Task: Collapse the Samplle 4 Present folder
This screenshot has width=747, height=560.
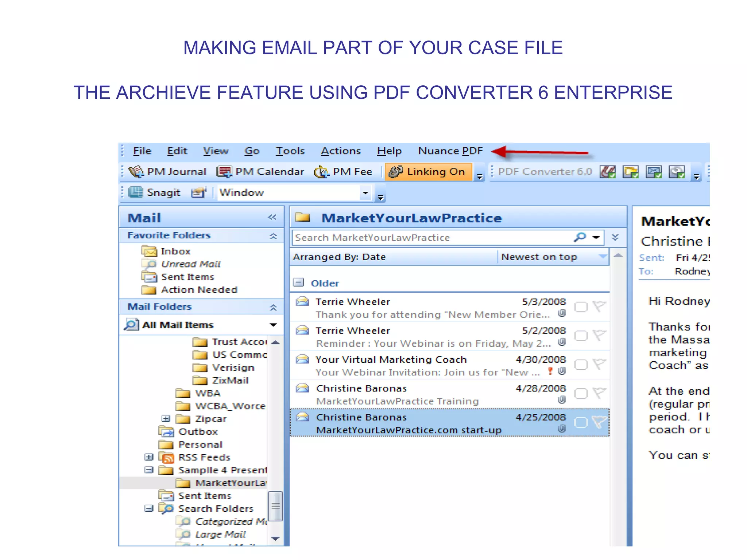Action: (x=149, y=470)
